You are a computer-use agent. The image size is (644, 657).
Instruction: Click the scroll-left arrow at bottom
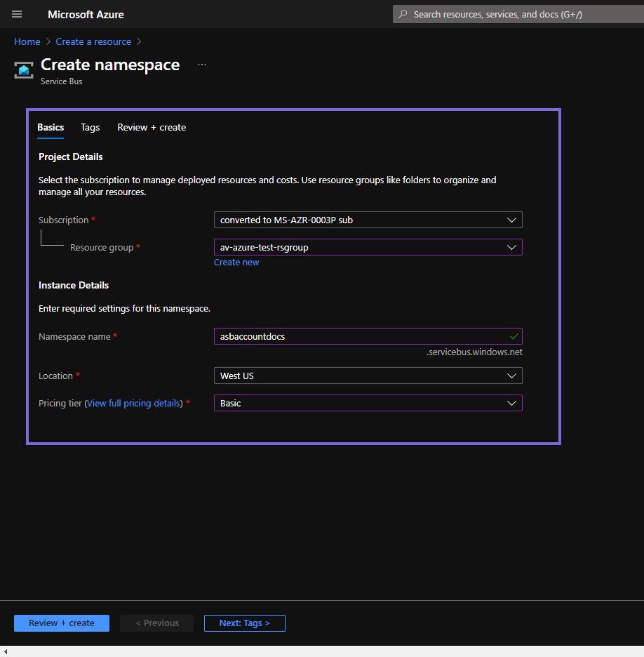click(x=6, y=651)
